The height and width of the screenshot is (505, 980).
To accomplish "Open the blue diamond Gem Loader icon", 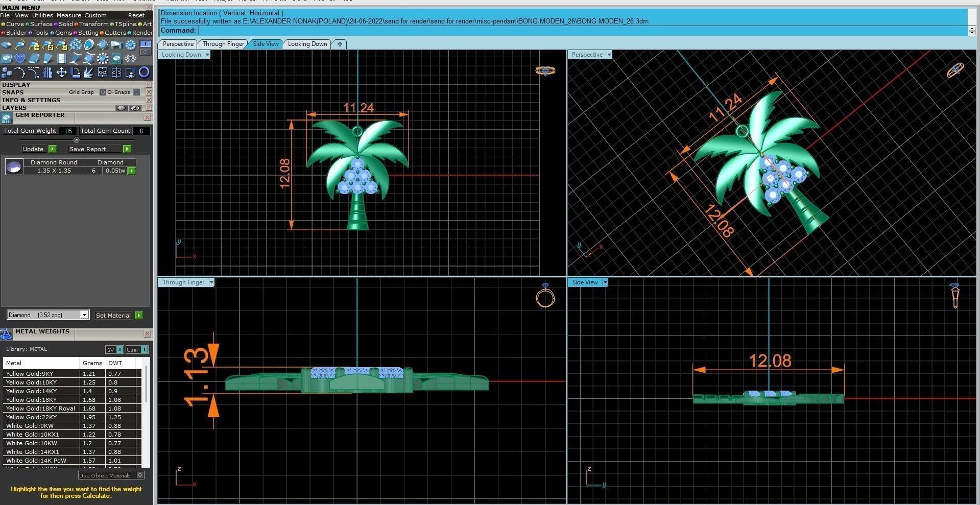I will [x=20, y=58].
